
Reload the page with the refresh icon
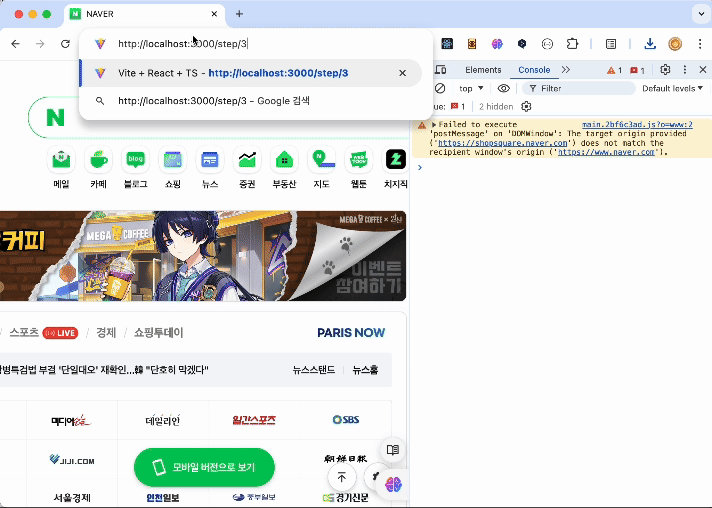pos(65,44)
